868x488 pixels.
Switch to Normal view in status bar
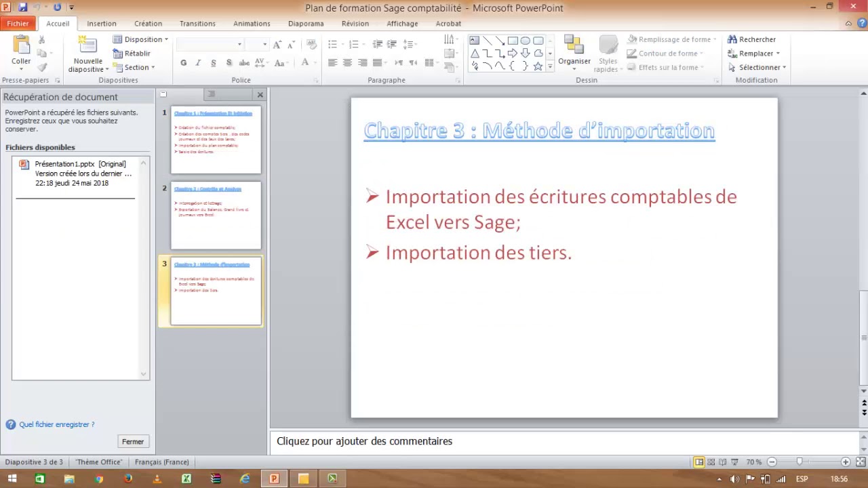(698, 462)
